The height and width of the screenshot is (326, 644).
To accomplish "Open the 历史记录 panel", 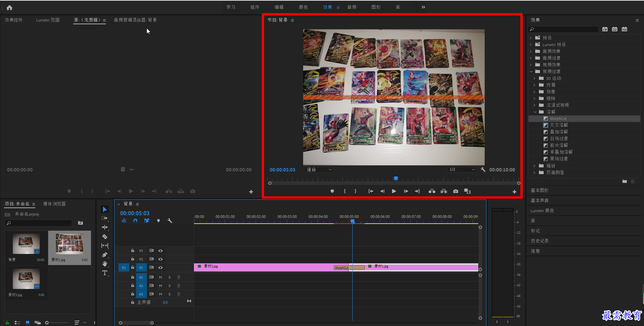I will [x=540, y=241].
